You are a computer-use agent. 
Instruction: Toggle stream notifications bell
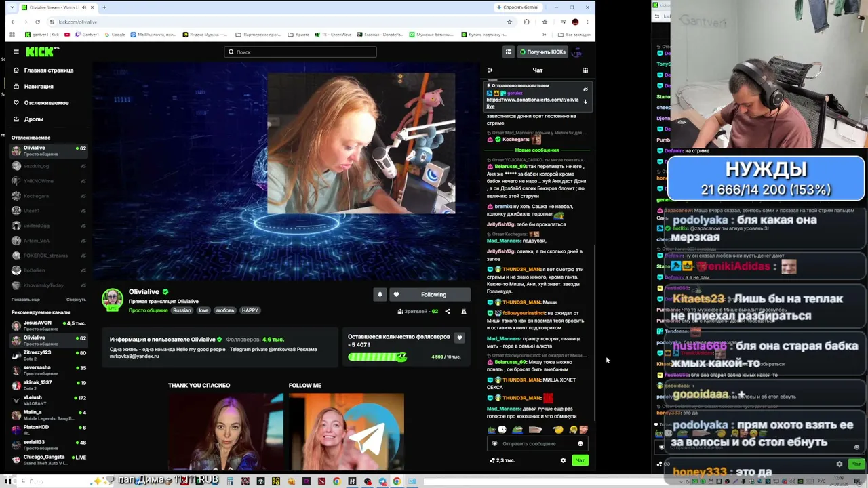[x=380, y=295]
